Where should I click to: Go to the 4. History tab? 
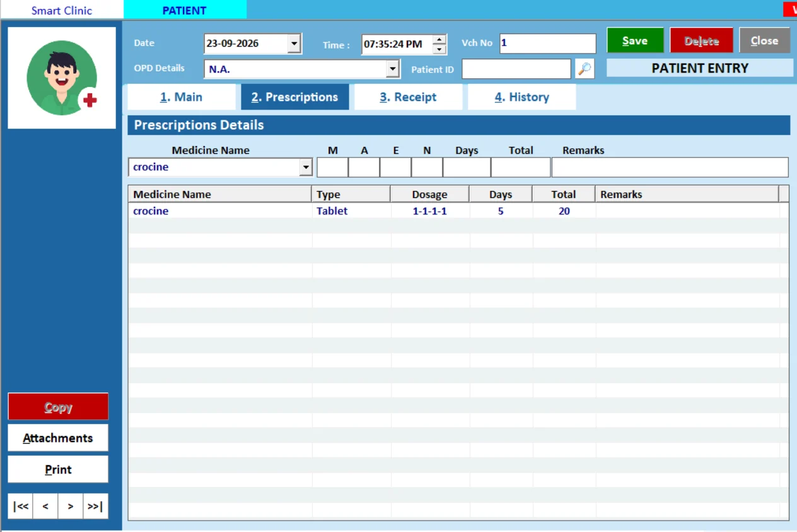click(x=522, y=97)
